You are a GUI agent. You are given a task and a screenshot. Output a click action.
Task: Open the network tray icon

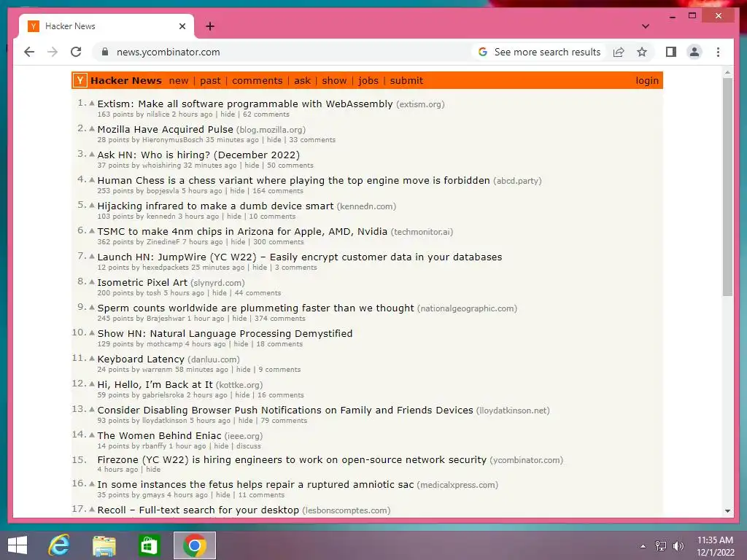click(x=661, y=546)
